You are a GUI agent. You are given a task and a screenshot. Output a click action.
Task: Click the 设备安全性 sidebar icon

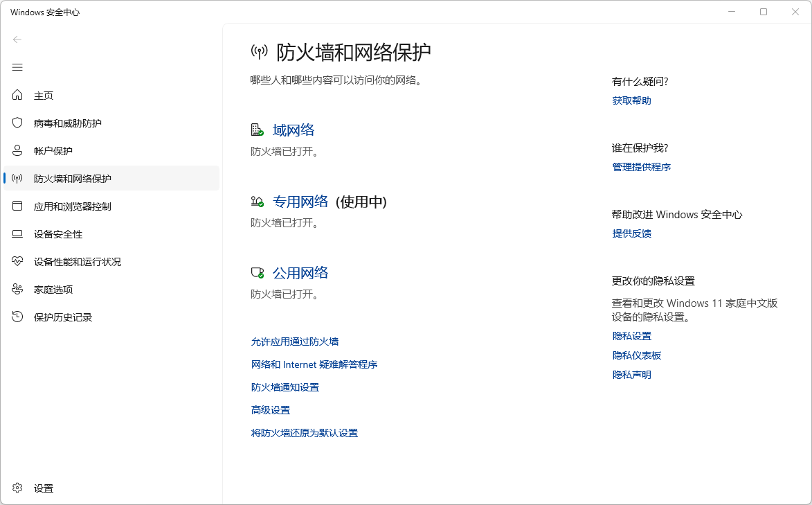point(17,233)
